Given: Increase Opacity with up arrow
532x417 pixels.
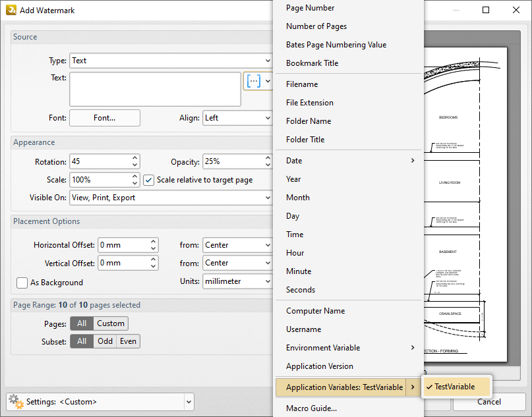Looking at the screenshot, I should (268, 158).
